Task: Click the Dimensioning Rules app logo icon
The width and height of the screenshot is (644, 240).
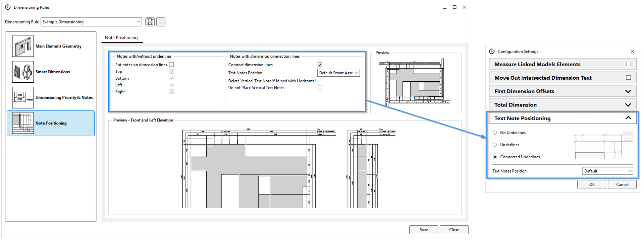Action: click(8, 7)
